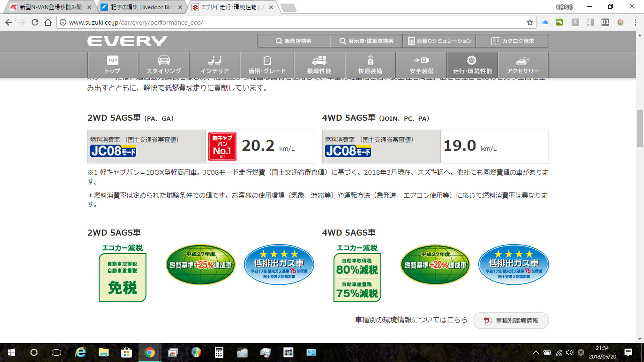This screenshot has width=644, height=362.
Task: Open the インテリア section
Action: tap(215, 65)
